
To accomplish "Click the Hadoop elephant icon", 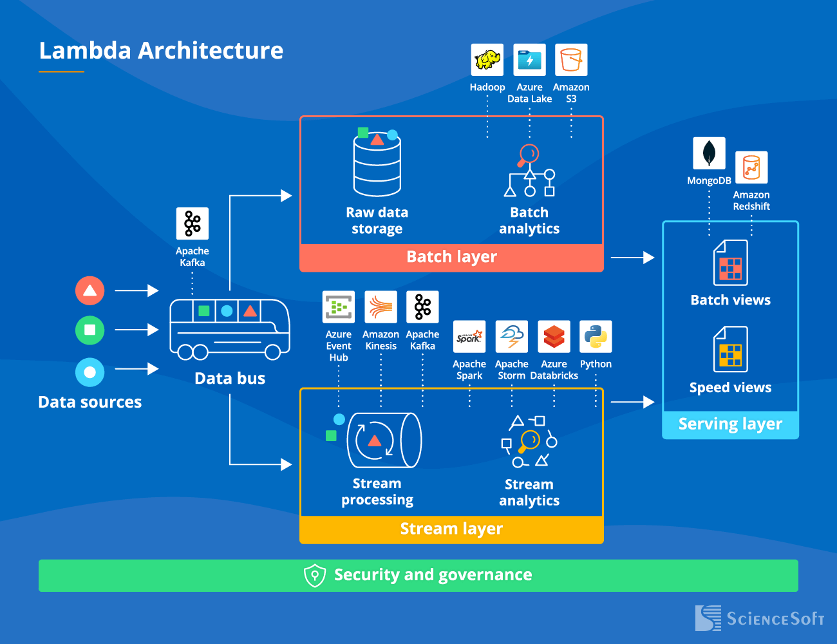I will (487, 61).
